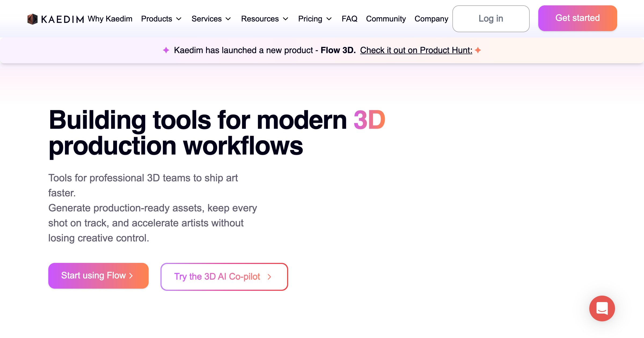Image resolution: width=644 pixels, height=338 pixels.
Task: Click Try the 3D AI Co-pilot button
Action: pyautogui.click(x=224, y=277)
